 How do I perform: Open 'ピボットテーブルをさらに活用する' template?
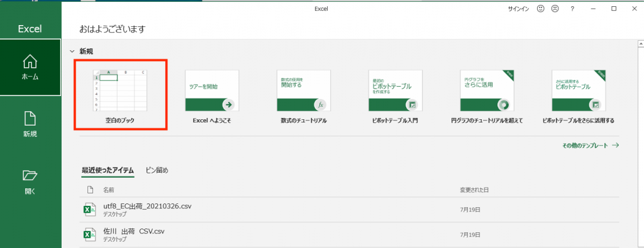coord(579,96)
